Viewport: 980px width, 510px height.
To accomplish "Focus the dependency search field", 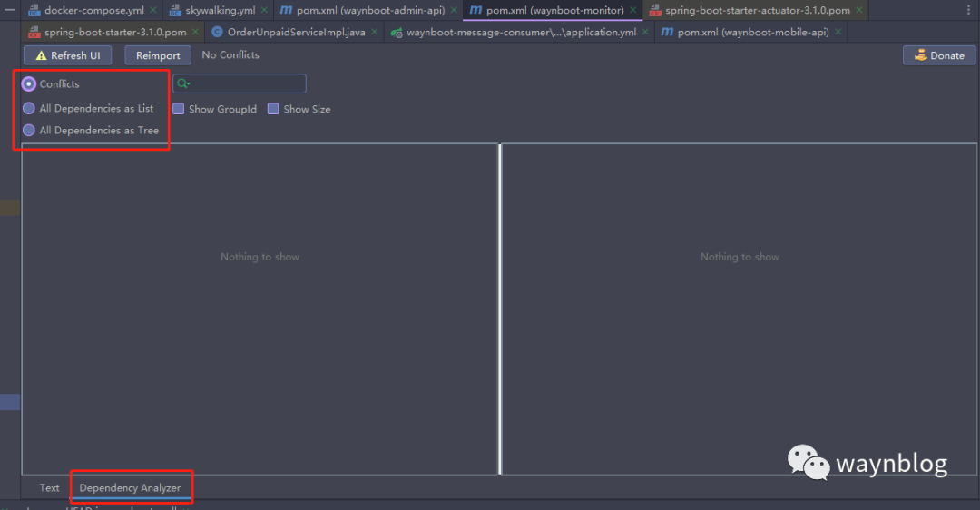I will (240, 83).
